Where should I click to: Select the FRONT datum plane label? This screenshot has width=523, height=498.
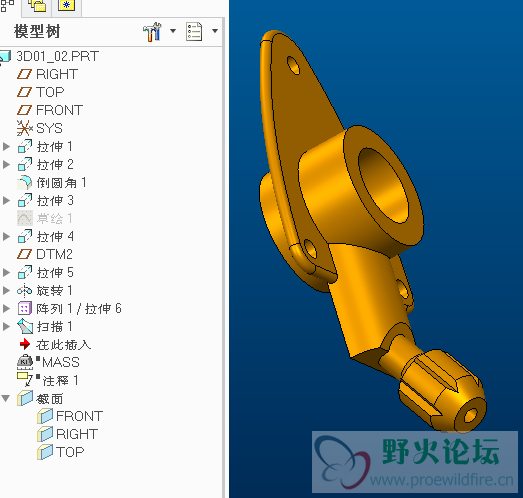pos(60,110)
